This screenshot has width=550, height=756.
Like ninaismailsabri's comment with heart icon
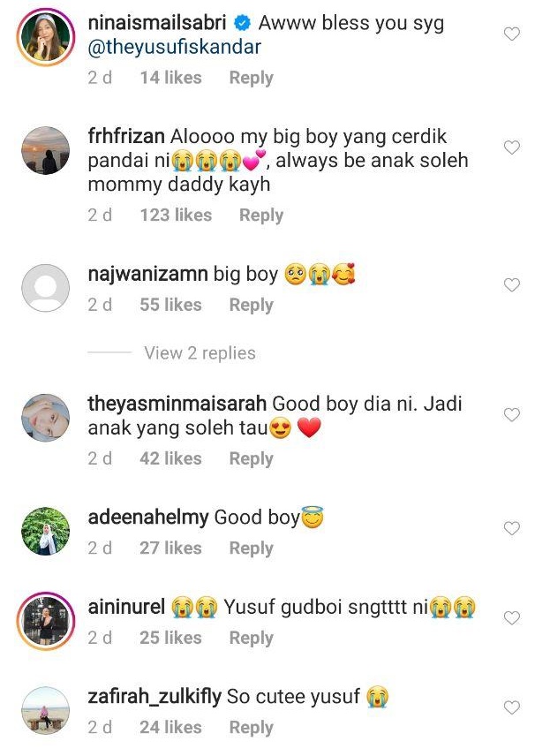511,34
